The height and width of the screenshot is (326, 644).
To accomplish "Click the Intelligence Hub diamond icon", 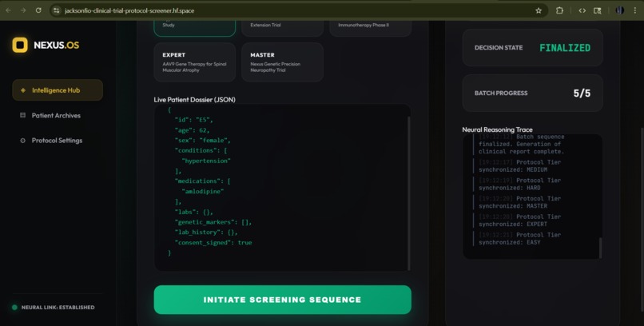I will [x=23, y=90].
